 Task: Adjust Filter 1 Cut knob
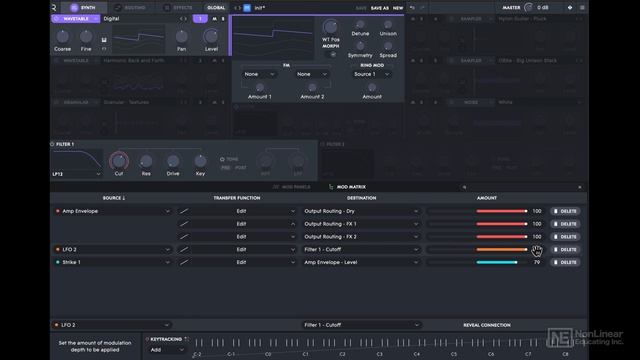pyautogui.click(x=118, y=161)
